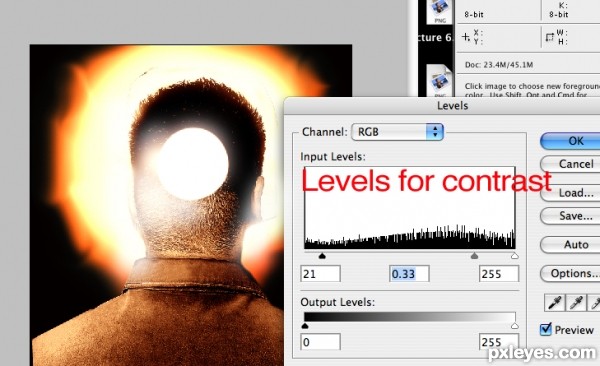The width and height of the screenshot is (600, 366).
Task: Select the black point eyedropper
Action: pos(555,302)
